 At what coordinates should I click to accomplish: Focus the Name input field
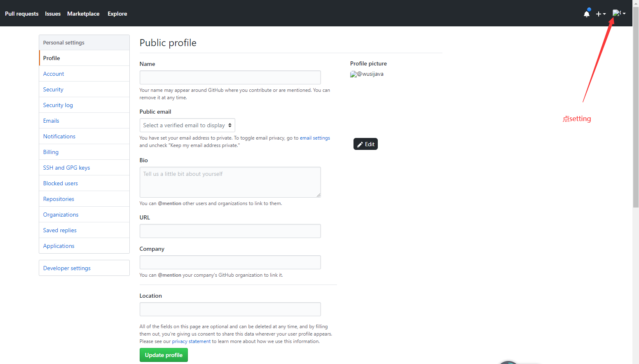(230, 77)
